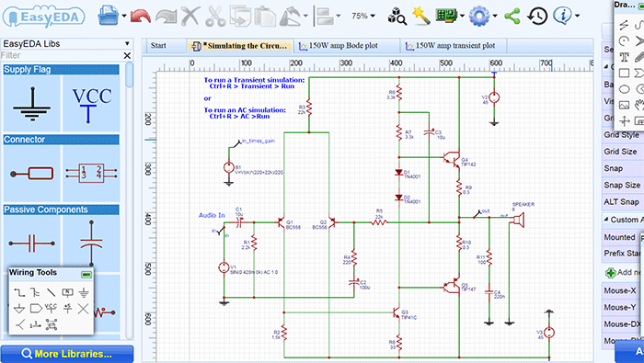
Task: Click the Rotate and flip icon
Action: 290,17
